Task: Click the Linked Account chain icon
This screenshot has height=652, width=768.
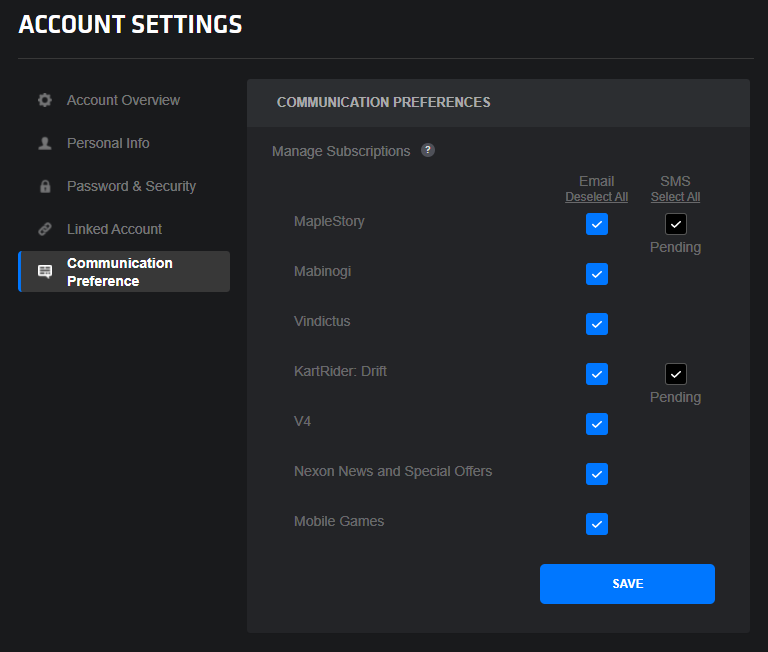Action: (x=45, y=229)
